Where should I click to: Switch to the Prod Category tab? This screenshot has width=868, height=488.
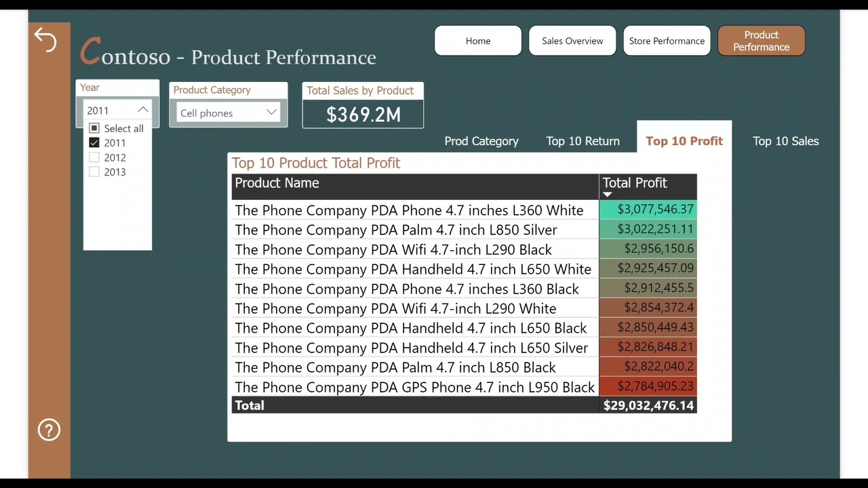(x=481, y=141)
